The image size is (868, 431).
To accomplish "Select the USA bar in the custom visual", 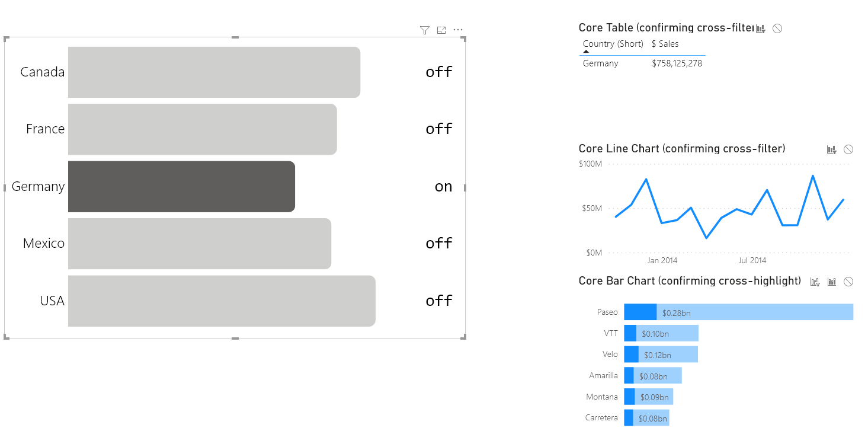I will point(221,301).
